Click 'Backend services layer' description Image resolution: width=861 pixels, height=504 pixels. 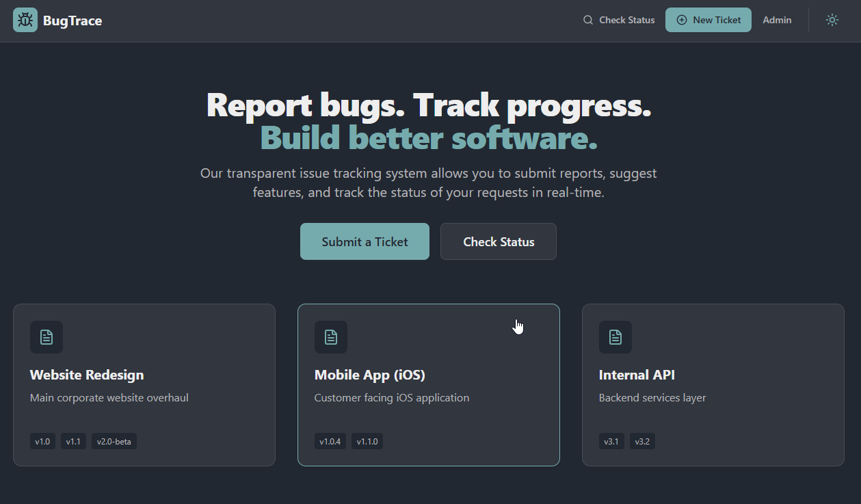click(652, 397)
